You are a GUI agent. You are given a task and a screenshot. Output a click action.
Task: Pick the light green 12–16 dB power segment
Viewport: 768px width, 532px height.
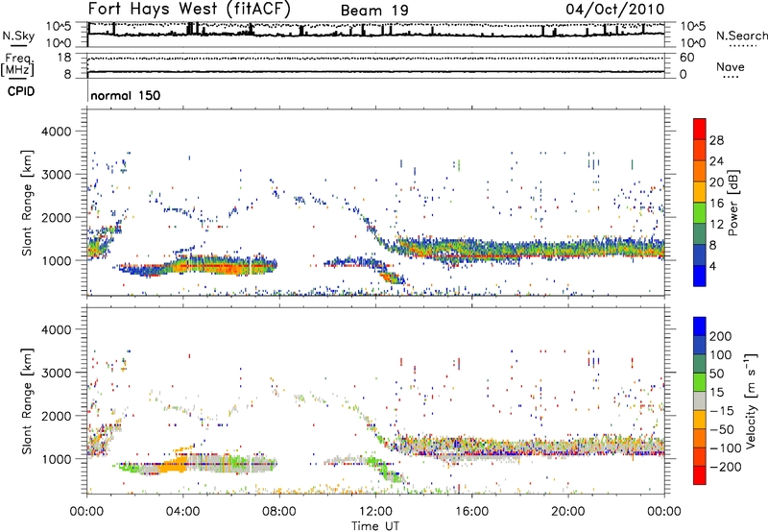[x=700, y=212]
